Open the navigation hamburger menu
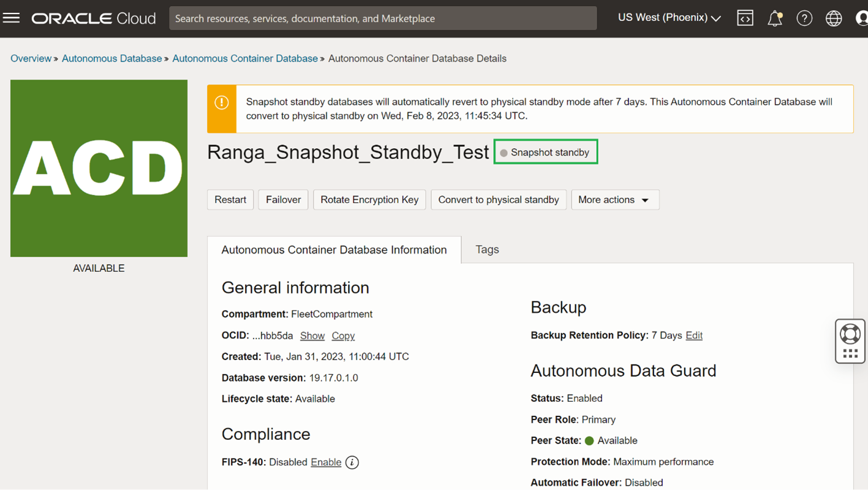 tap(11, 17)
